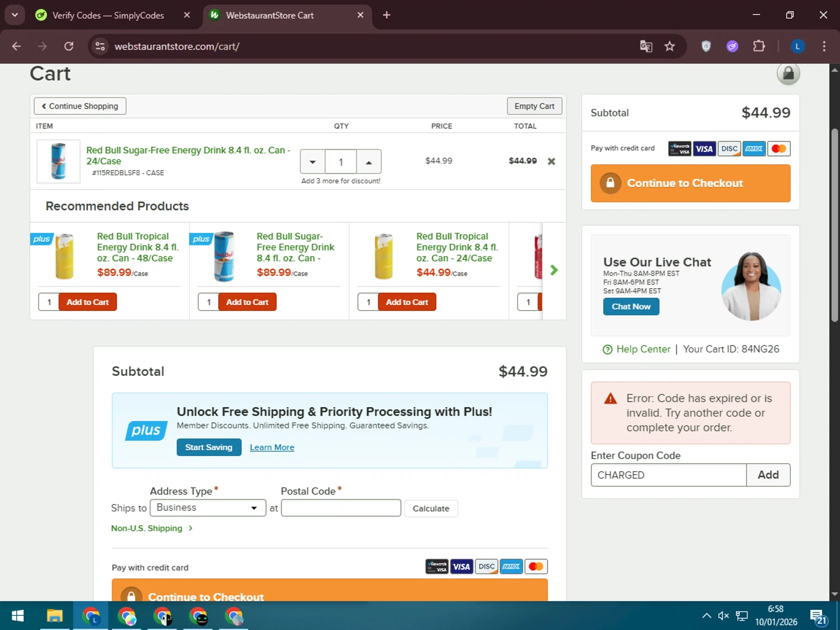Click Visa card icon under Subtotal sidebar
This screenshot has width=840, height=630.
point(704,148)
